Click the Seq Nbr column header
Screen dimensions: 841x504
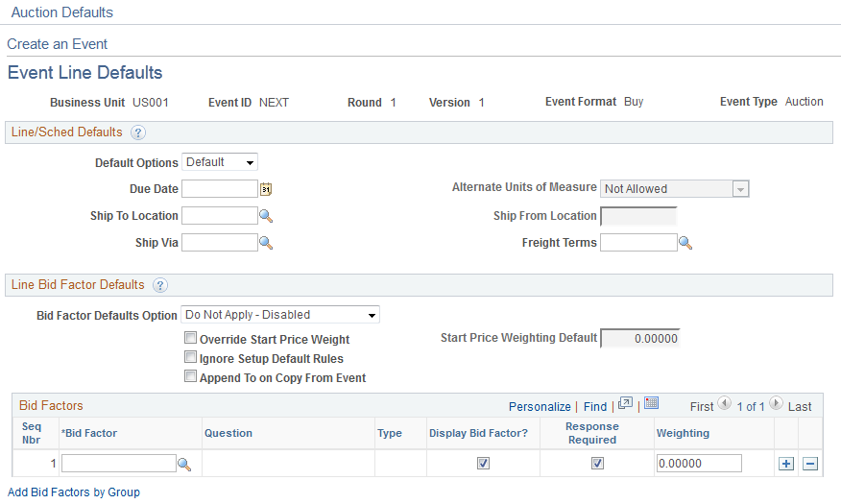click(x=31, y=433)
